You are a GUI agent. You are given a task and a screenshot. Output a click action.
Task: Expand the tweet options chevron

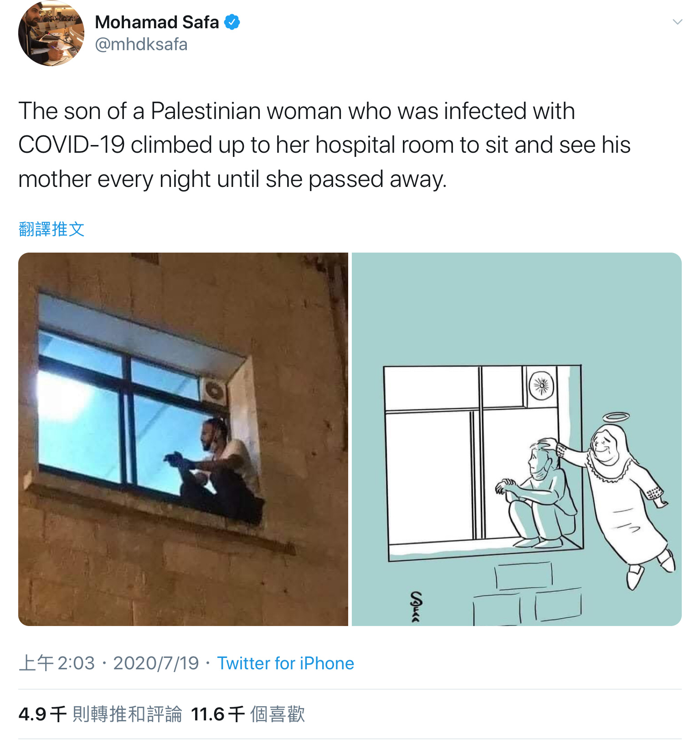(677, 22)
